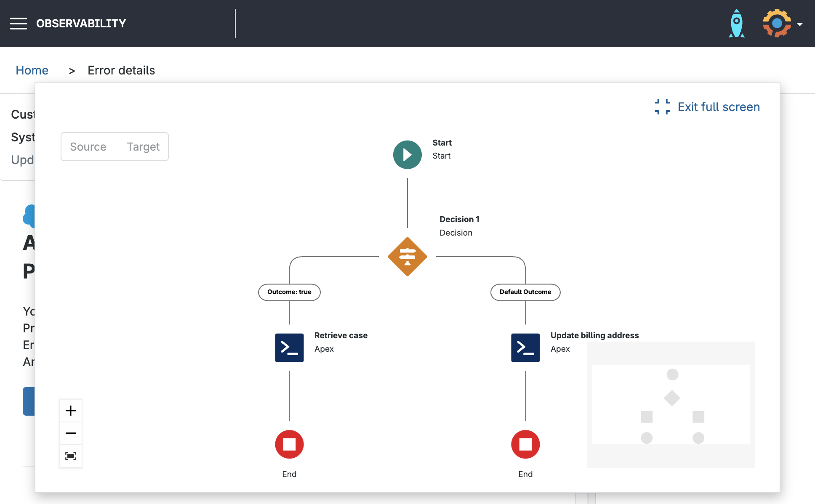The height and width of the screenshot is (504, 815).
Task: Select the End node under Retrieve case
Action: point(289,444)
